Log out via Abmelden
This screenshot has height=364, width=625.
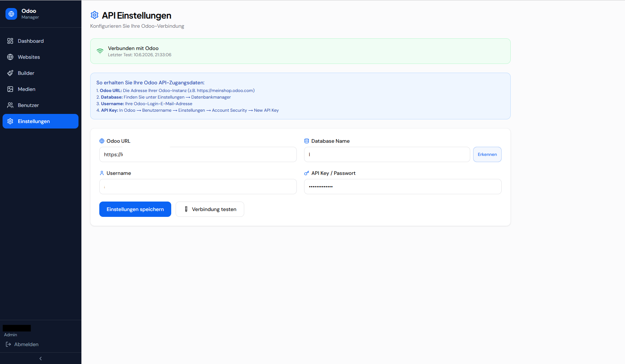[x=22, y=344]
